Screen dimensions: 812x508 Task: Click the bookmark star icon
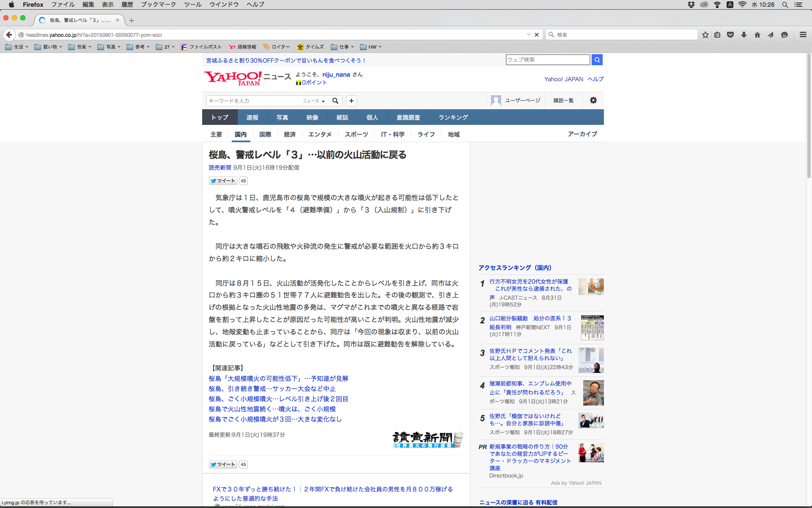coord(705,35)
